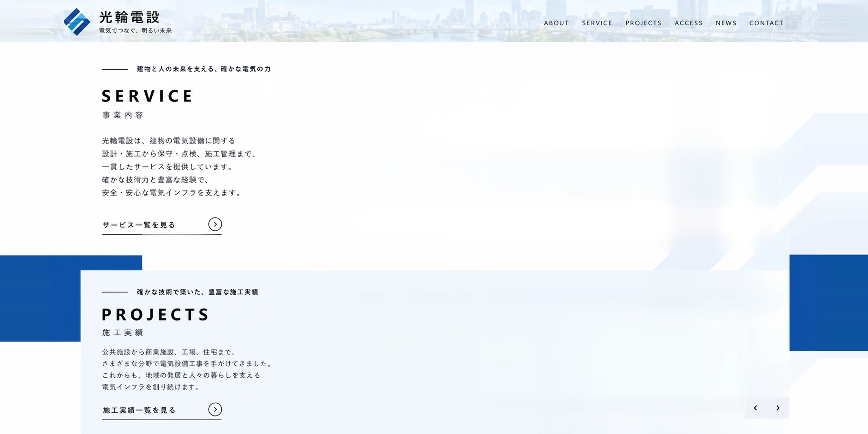
Task: Click the circled arrow beside サービス一覧を見る
Action: point(215,224)
